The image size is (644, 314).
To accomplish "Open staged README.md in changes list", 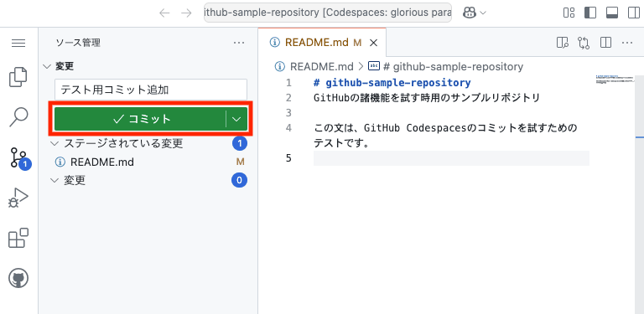I will pyautogui.click(x=102, y=162).
